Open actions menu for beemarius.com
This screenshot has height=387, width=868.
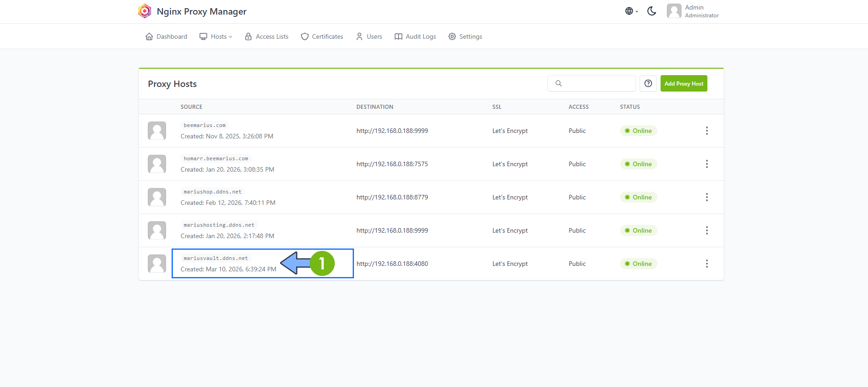coord(707,131)
